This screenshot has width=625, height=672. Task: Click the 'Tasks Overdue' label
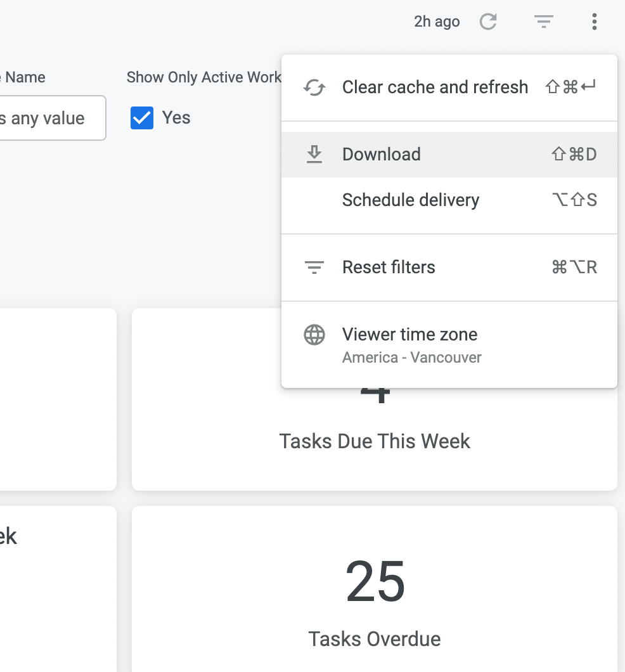pyautogui.click(x=375, y=639)
